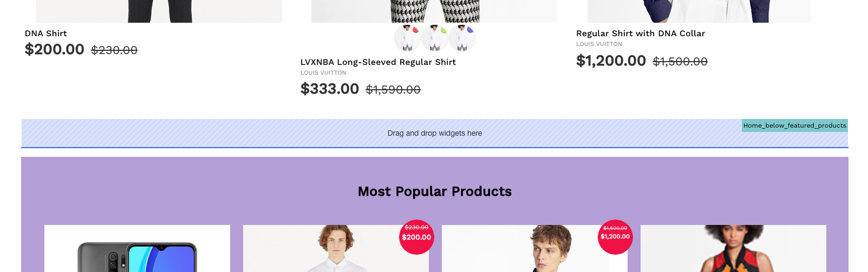
Task: Open the DNA Shirt product link
Action: pyautogui.click(x=46, y=34)
